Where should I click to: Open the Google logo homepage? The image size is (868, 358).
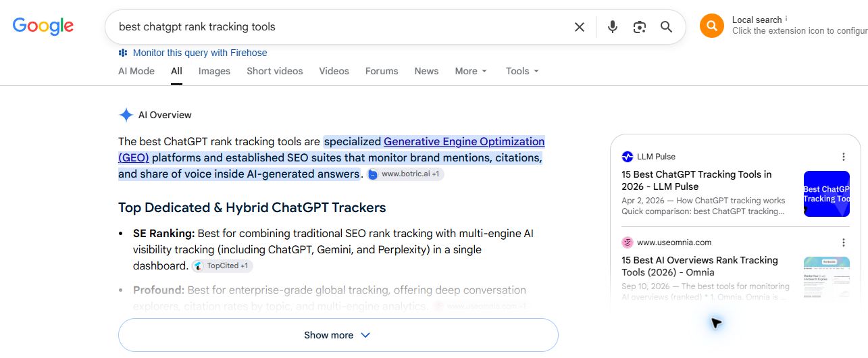click(x=43, y=26)
